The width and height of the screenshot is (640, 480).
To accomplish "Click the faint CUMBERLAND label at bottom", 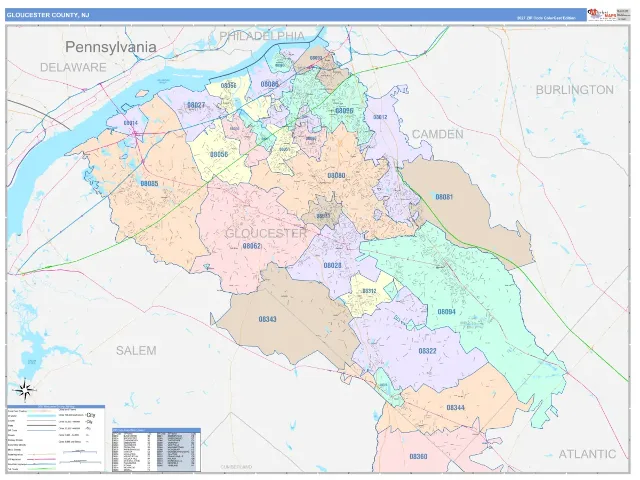I will tap(237, 467).
